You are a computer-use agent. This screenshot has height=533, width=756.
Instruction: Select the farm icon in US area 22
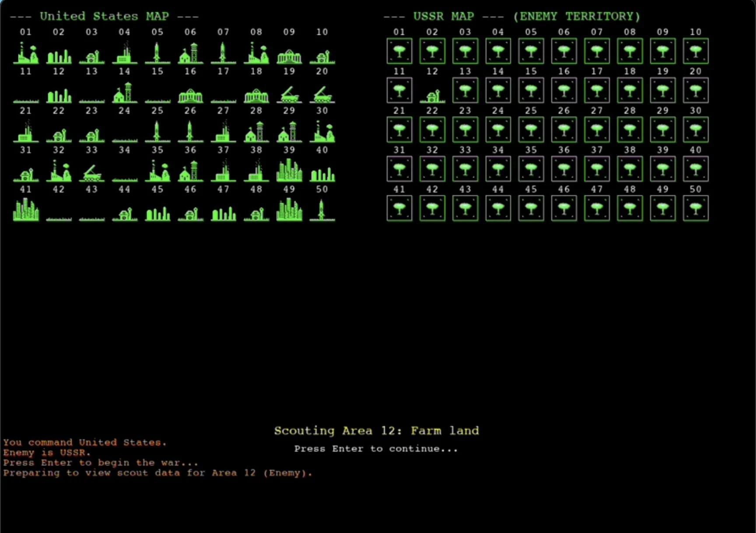[59, 135]
